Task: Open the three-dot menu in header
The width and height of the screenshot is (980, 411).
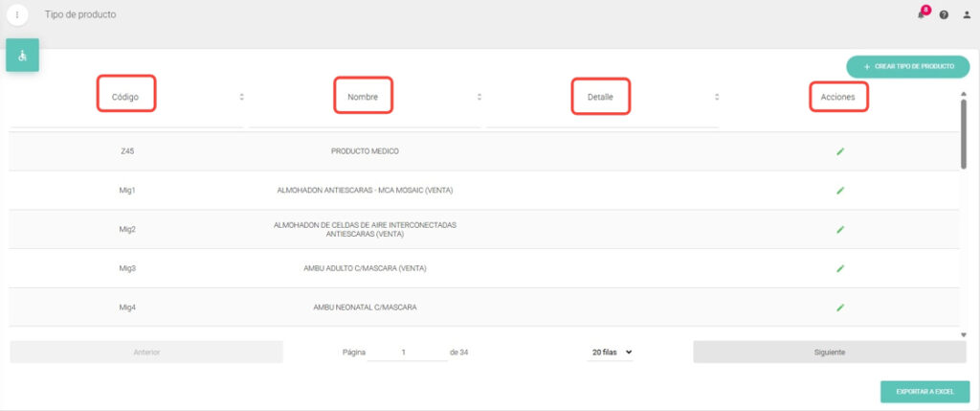Action: tap(16, 15)
